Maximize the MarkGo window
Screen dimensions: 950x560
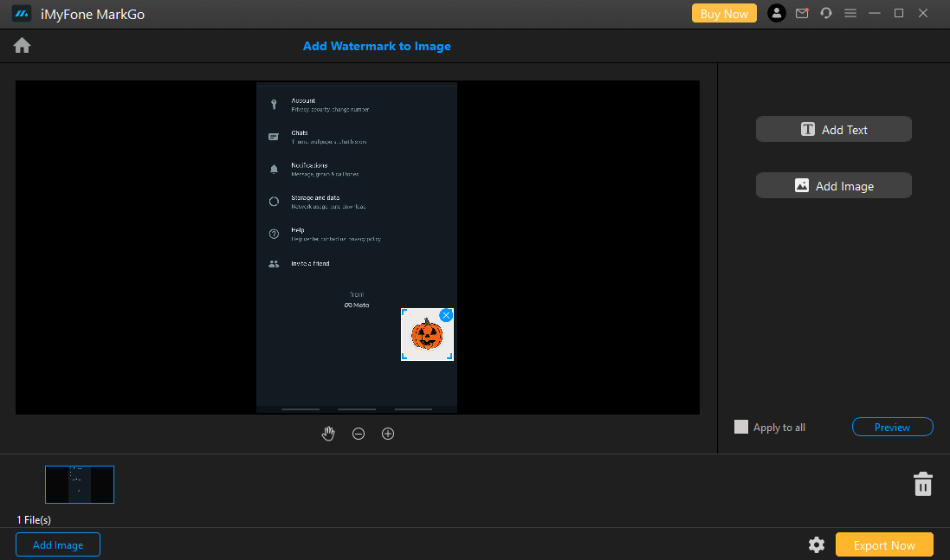coord(899,13)
